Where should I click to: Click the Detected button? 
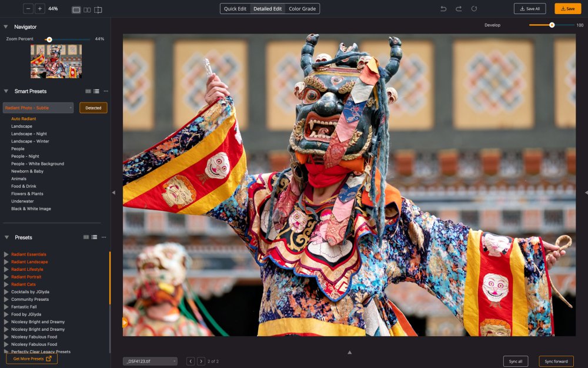click(x=93, y=108)
